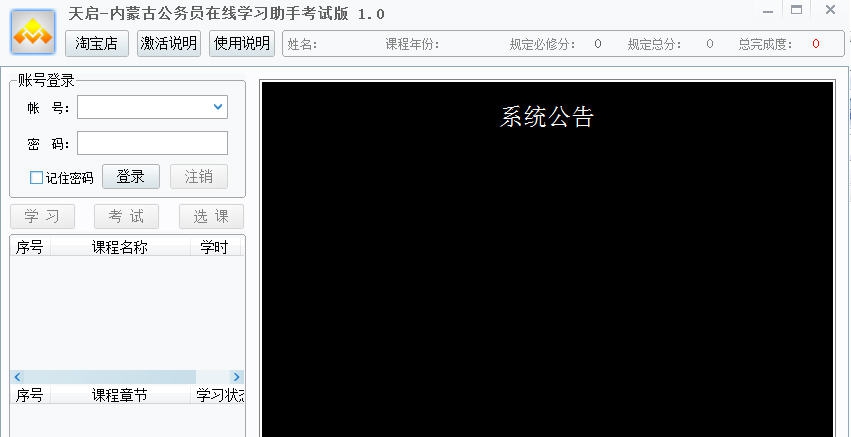Click the 学习 study button
Viewport: 851px width, 437px height.
pos(42,217)
